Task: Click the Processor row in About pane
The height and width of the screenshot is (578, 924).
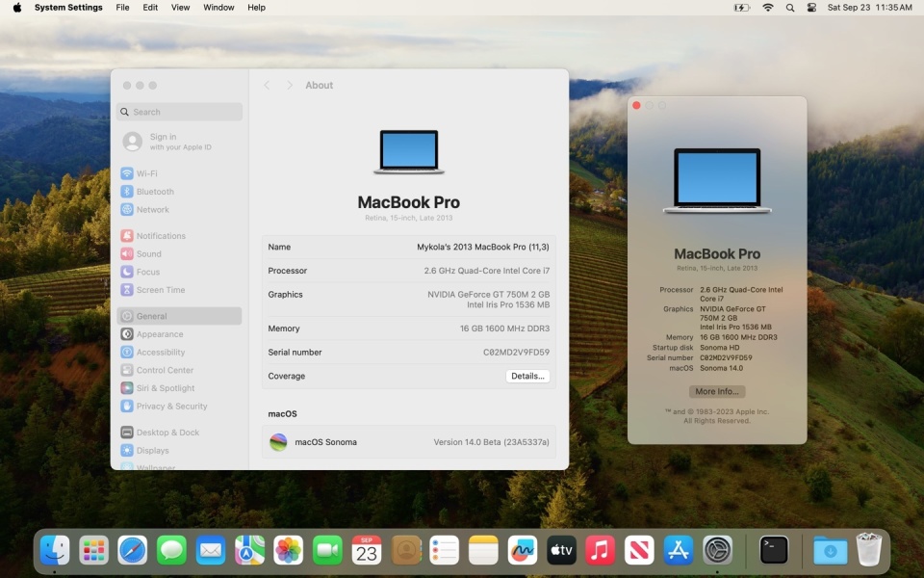Action: pyautogui.click(x=408, y=271)
